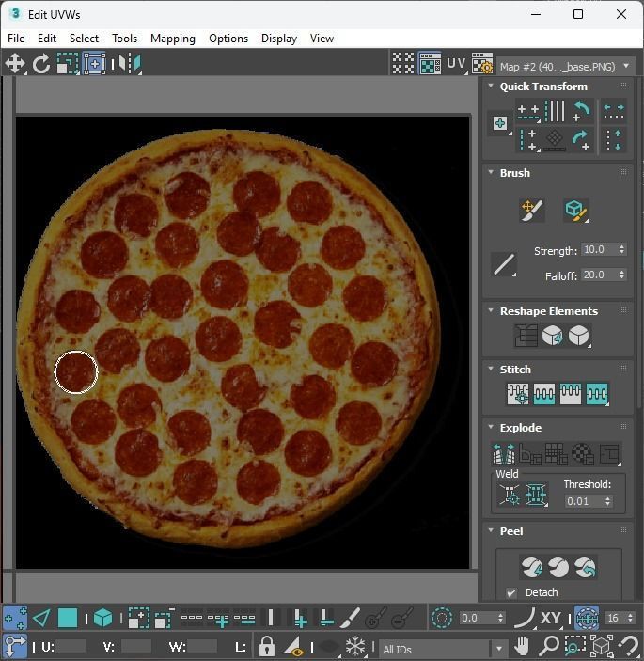Click Straighten Selection in Reshape Elements
Screen dimensions: 644x661
tap(526, 336)
